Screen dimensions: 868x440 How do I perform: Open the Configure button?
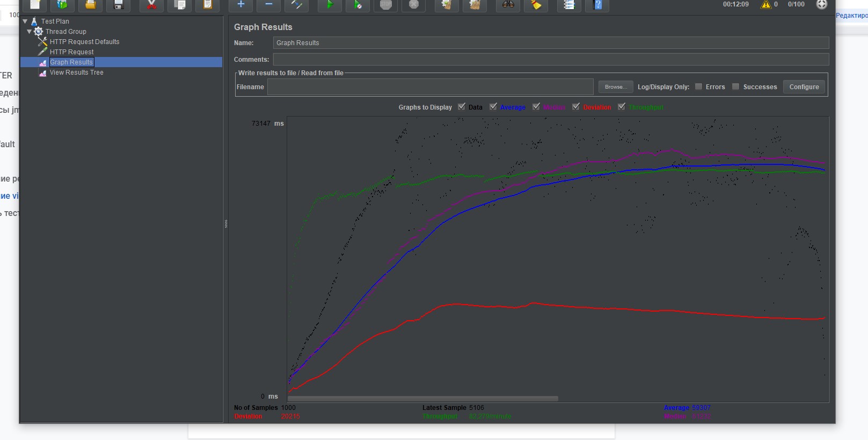[x=804, y=87]
